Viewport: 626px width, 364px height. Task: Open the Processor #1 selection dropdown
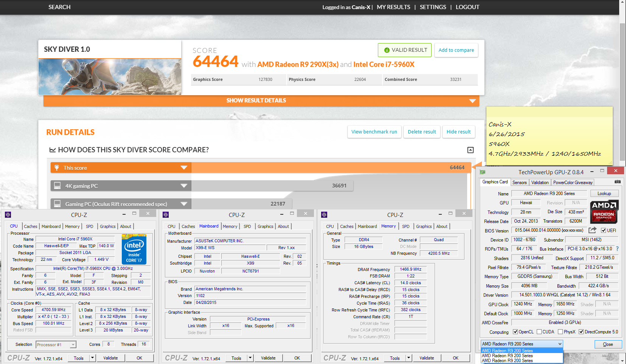(73, 345)
